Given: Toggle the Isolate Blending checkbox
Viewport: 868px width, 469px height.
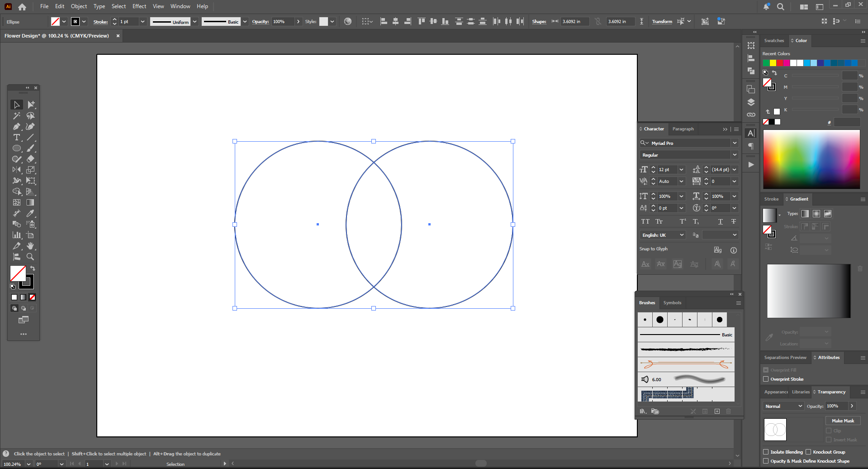Looking at the screenshot, I should coord(766,452).
